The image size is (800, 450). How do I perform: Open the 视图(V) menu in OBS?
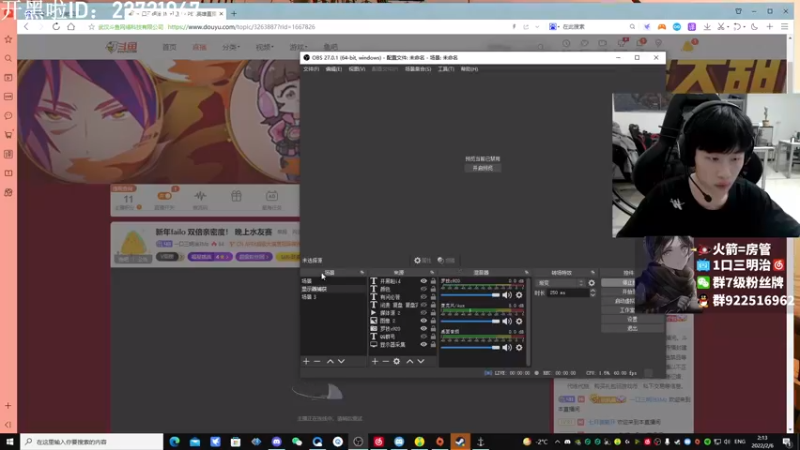pyautogui.click(x=357, y=69)
